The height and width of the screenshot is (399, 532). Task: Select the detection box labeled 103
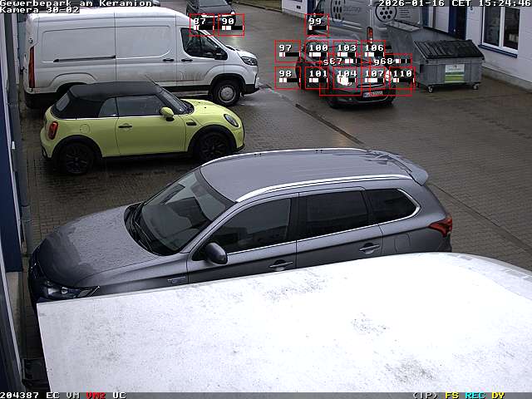[346, 51]
